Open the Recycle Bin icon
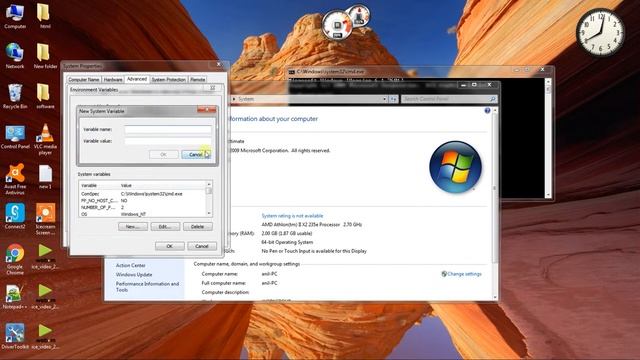 pos(15,96)
